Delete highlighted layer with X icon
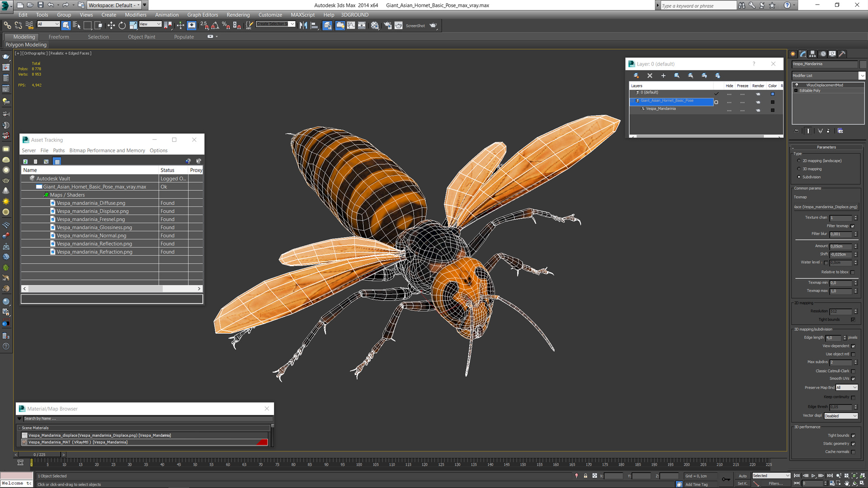The image size is (868, 488). pyautogui.click(x=650, y=75)
